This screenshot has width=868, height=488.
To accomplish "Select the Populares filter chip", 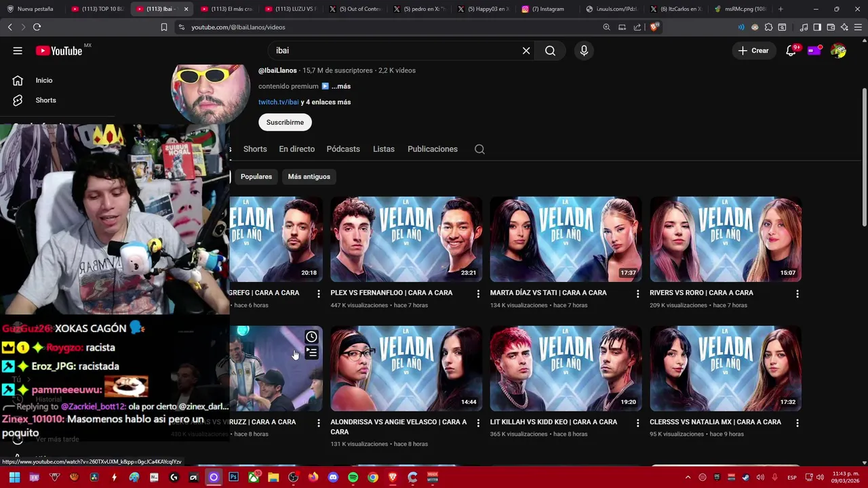I will [x=256, y=177].
